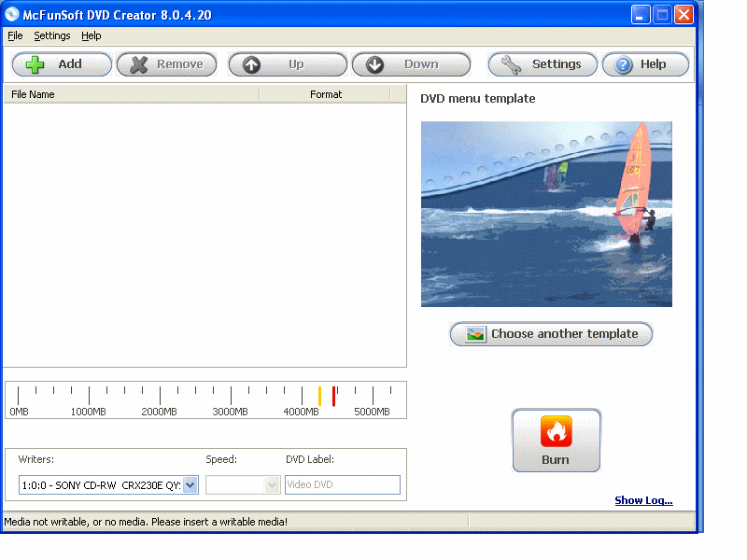Viewport: 747px width, 560px height.
Task: Click the DVD Label text field
Action: (x=342, y=484)
